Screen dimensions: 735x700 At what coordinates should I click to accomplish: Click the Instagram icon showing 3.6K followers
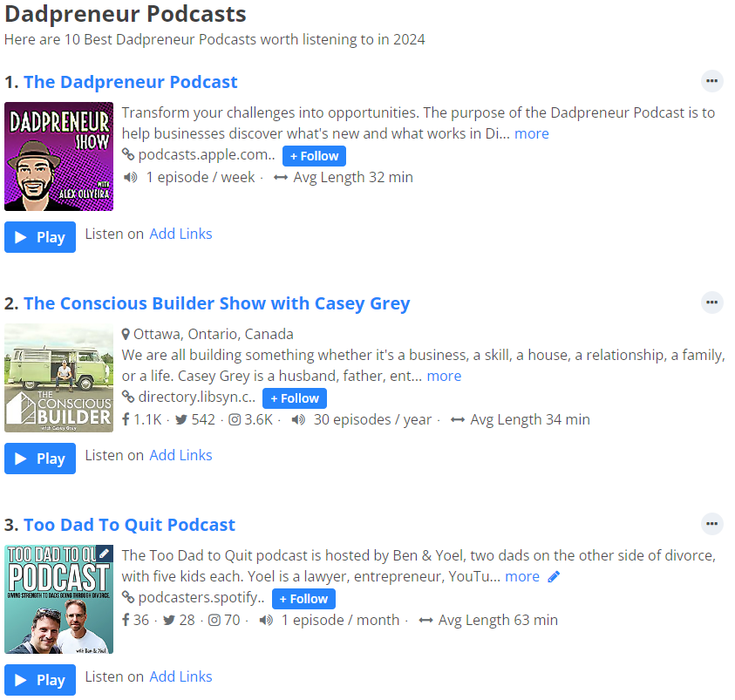pyautogui.click(x=235, y=419)
